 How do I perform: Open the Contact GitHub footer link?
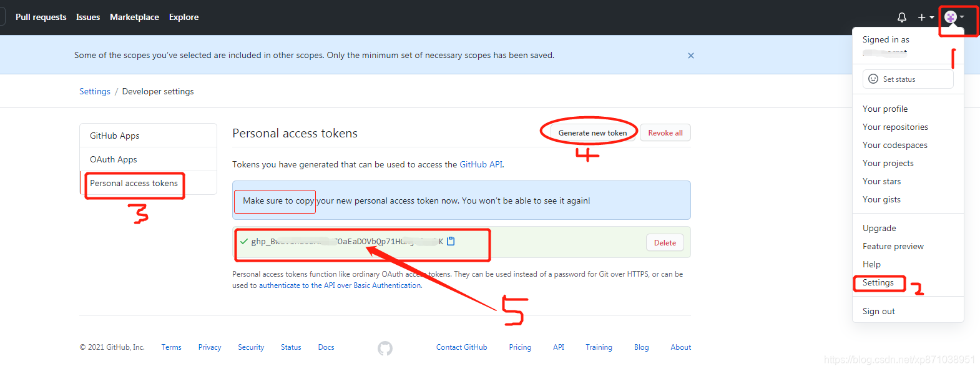tap(462, 347)
